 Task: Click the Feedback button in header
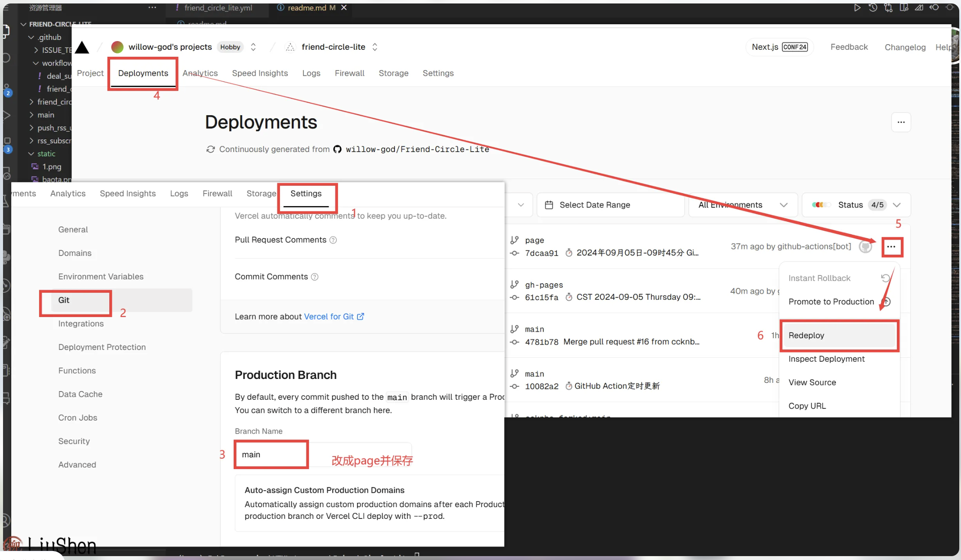point(849,47)
